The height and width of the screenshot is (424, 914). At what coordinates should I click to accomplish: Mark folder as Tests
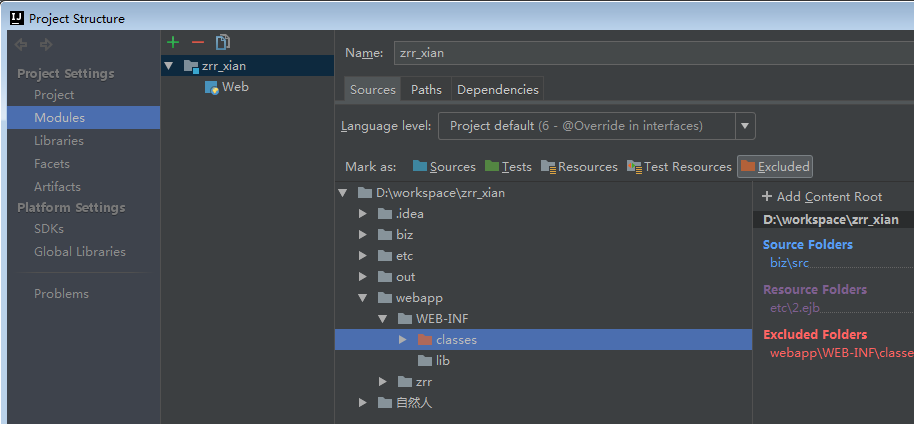point(508,167)
